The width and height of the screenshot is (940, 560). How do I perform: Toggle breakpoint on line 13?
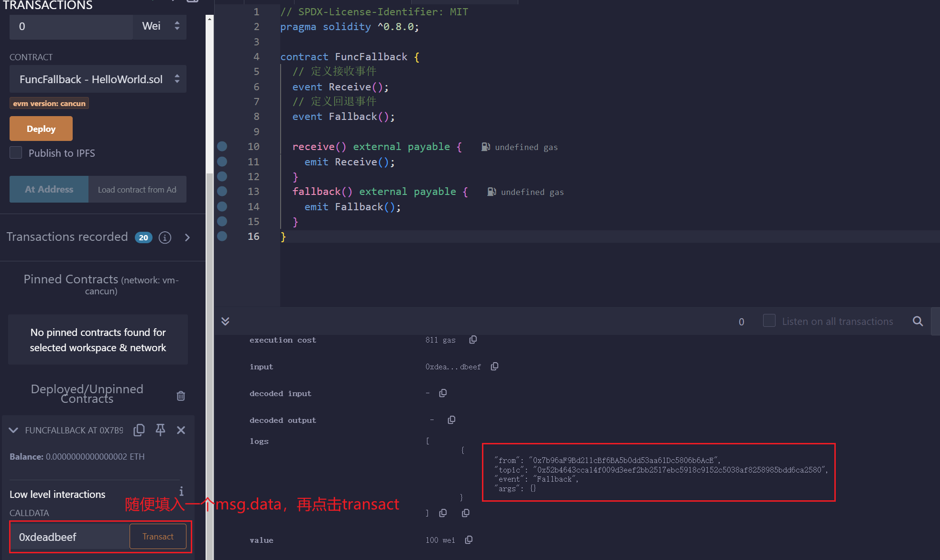pyautogui.click(x=222, y=192)
